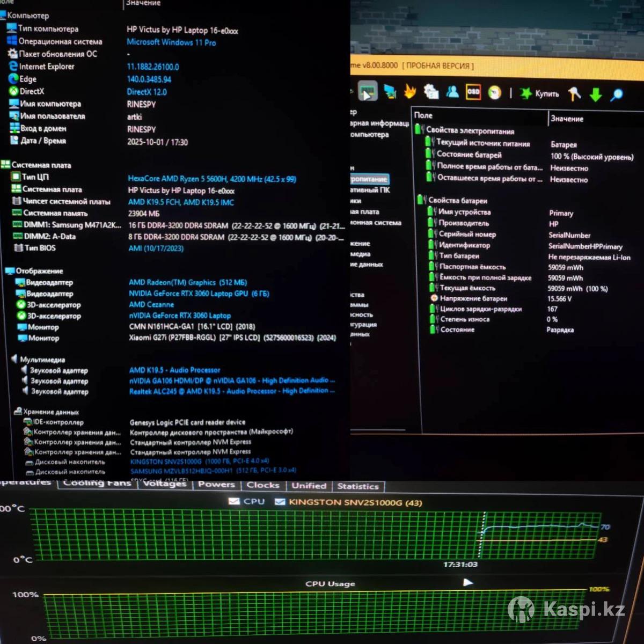
Task: Toggle the KINGSTON SNV2S1000G graph checkbox
Action: click(280, 502)
